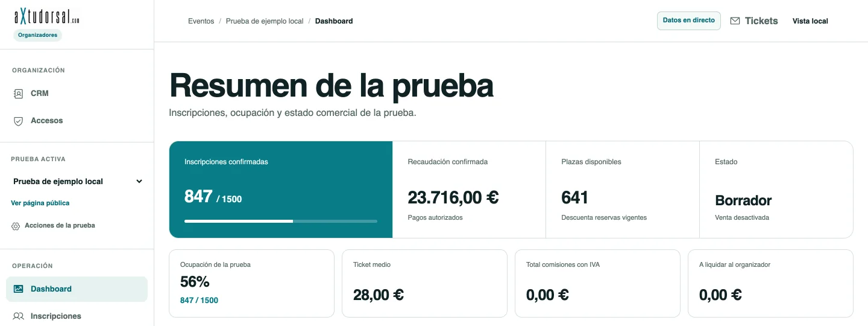Click the 56% occupancy value
Image resolution: width=868 pixels, height=326 pixels.
point(195,282)
